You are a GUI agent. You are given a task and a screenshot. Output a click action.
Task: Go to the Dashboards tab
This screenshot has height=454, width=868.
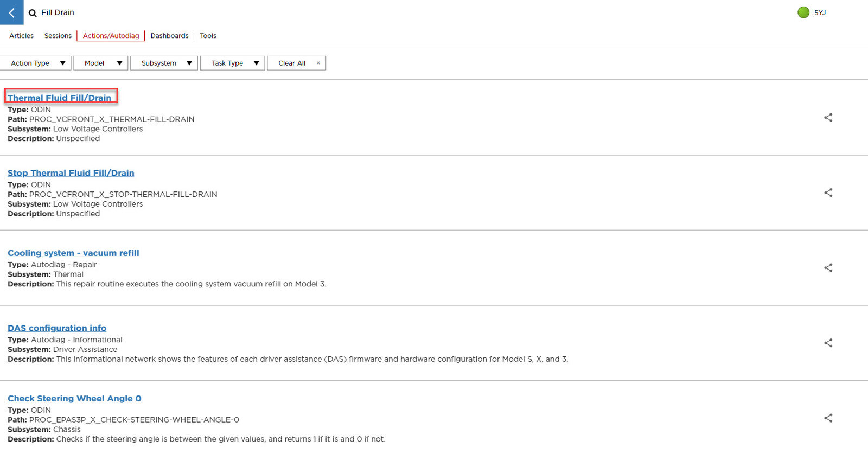point(169,36)
